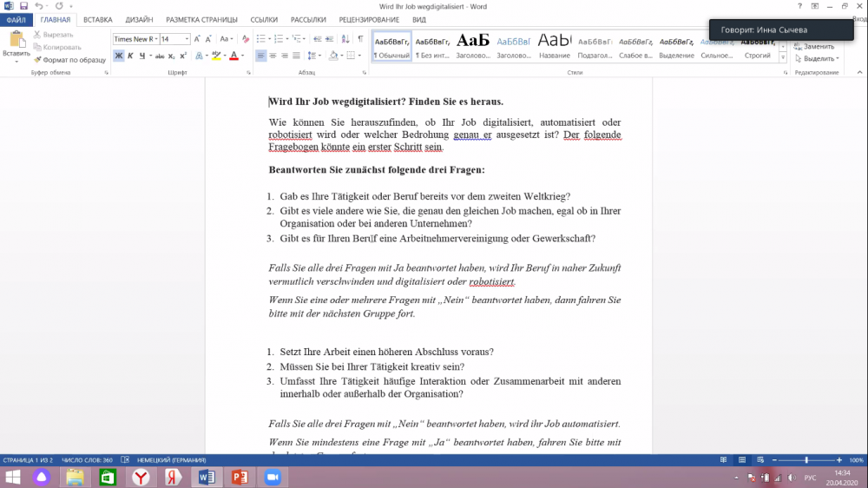The height and width of the screenshot is (488, 868).
Task: Expand the styles gallery list
Action: click(x=783, y=58)
